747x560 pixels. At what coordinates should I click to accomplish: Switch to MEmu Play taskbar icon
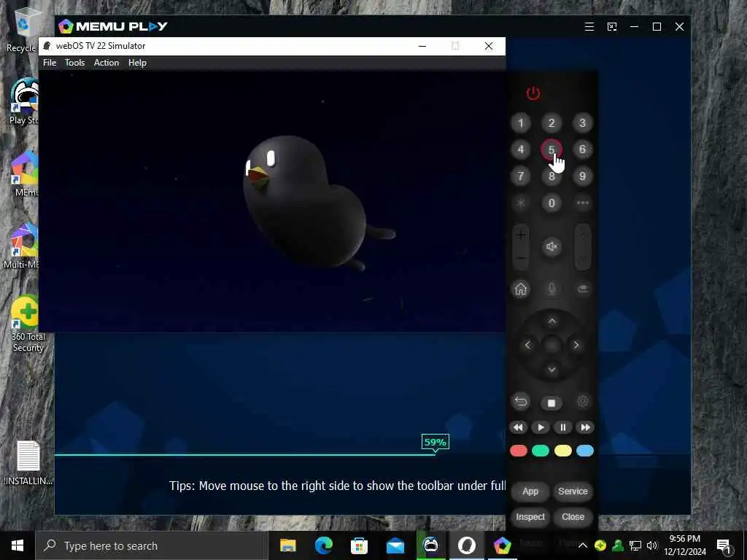click(x=502, y=545)
